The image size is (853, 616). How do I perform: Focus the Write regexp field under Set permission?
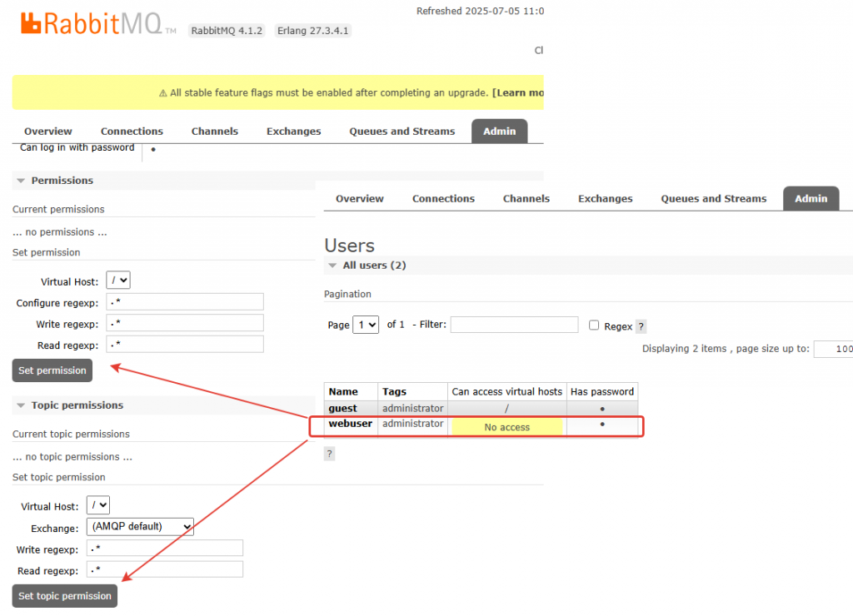[x=185, y=323]
